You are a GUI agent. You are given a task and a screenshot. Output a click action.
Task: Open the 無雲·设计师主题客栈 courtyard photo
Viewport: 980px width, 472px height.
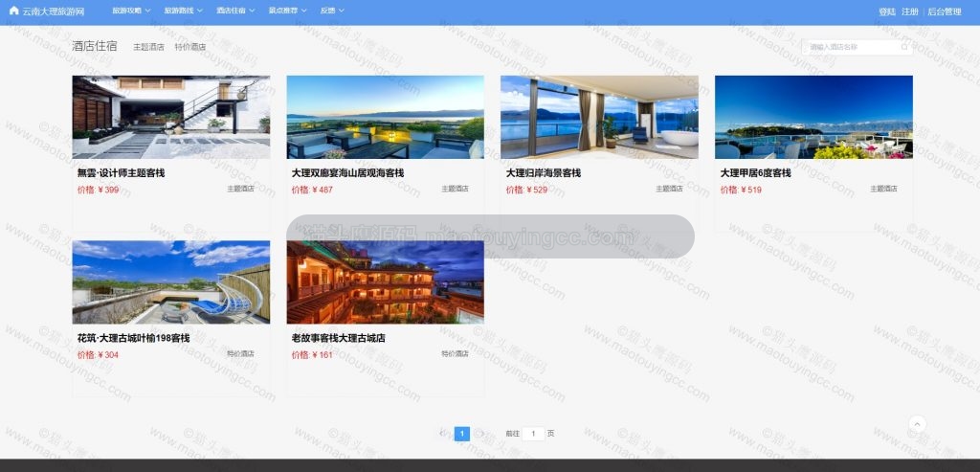[x=171, y=117]
